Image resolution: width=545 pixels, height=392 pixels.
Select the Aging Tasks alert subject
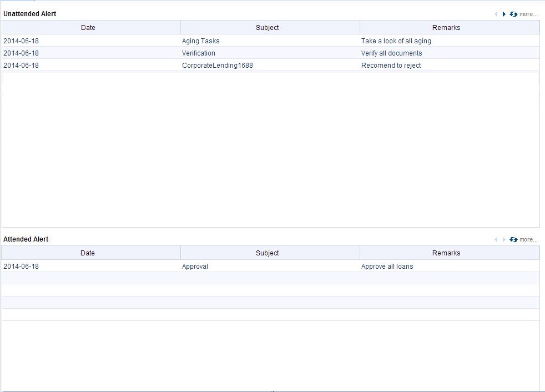pos(200,41)
